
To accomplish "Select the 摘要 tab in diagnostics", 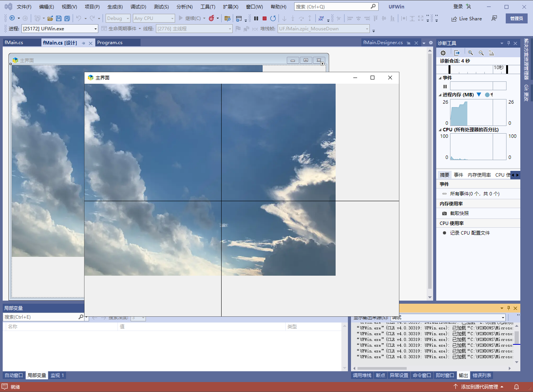I will tap(445, 175).
